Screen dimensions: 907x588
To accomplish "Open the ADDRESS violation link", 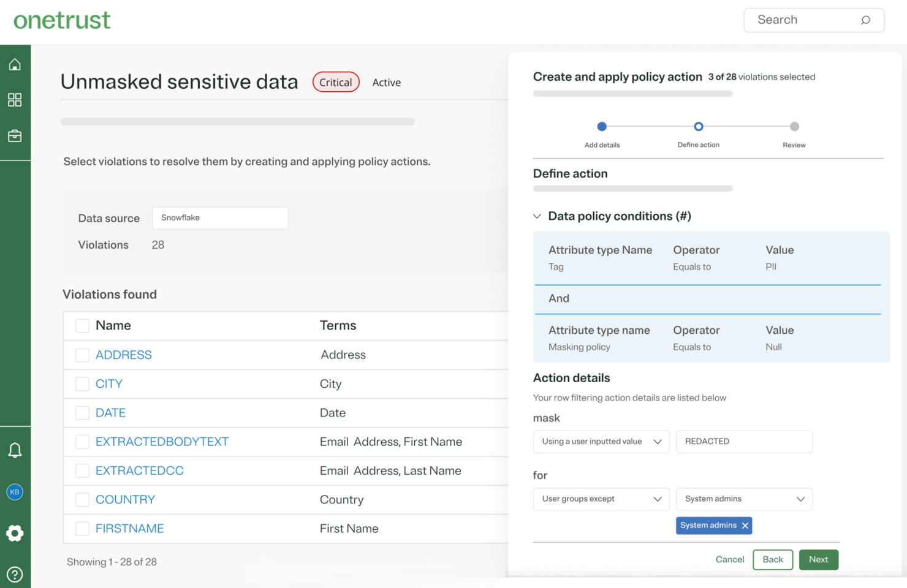I will point(124,355).
